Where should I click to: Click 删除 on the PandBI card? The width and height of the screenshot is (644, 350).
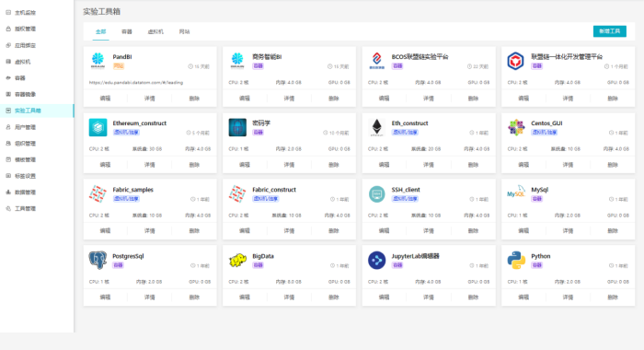pyautogui.click(x=194, y=99)
